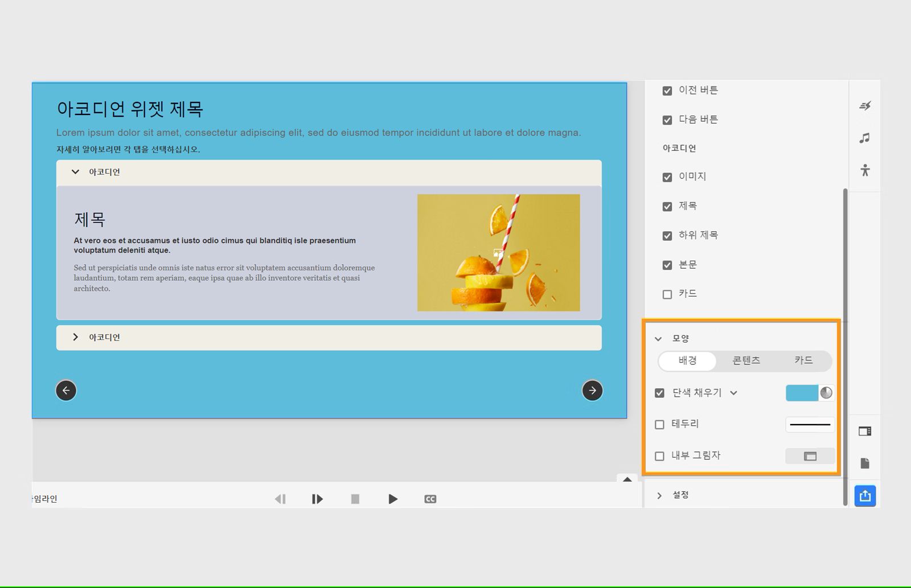911x588 pixels.
Task: Collapse the open 아코디언 item on the slide
Action: (x=75, y=171)
